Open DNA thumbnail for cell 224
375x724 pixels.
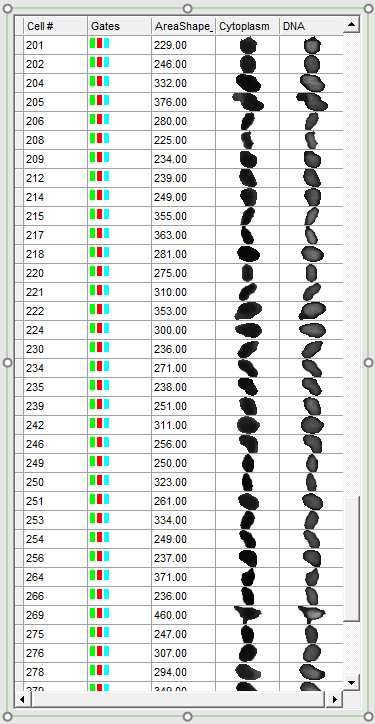point(313,330)
